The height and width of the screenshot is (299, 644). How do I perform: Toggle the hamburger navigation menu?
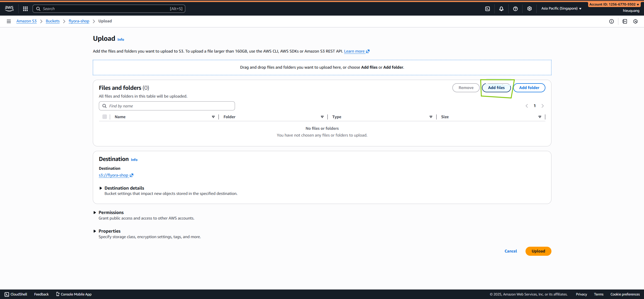coord(9,21)
